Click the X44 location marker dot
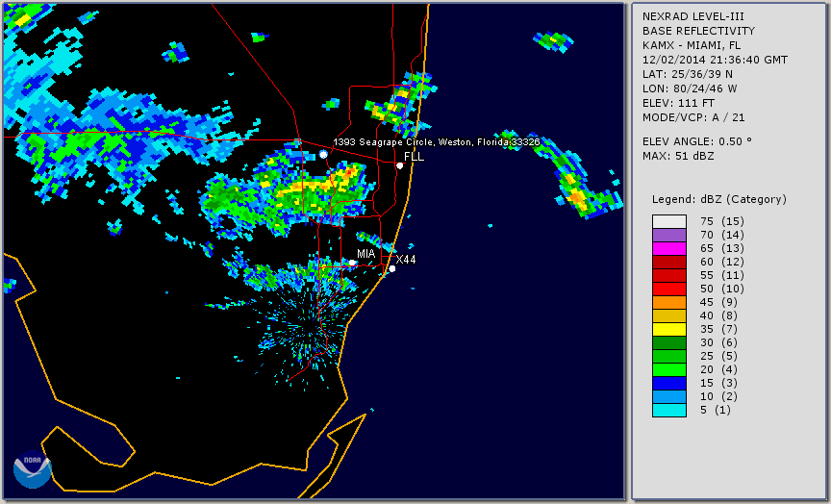This screenshot has width=831, height=504. point(392,269)
